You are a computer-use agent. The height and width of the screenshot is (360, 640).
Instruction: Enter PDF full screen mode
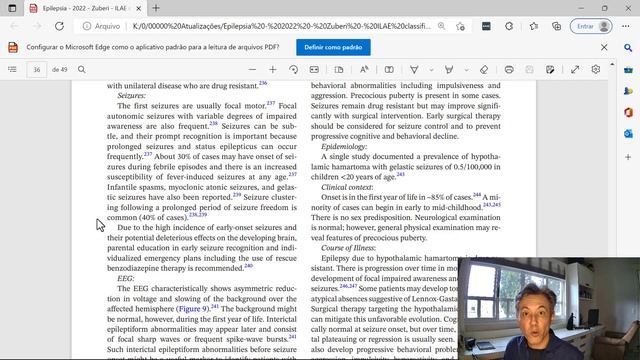coord(575,70)
